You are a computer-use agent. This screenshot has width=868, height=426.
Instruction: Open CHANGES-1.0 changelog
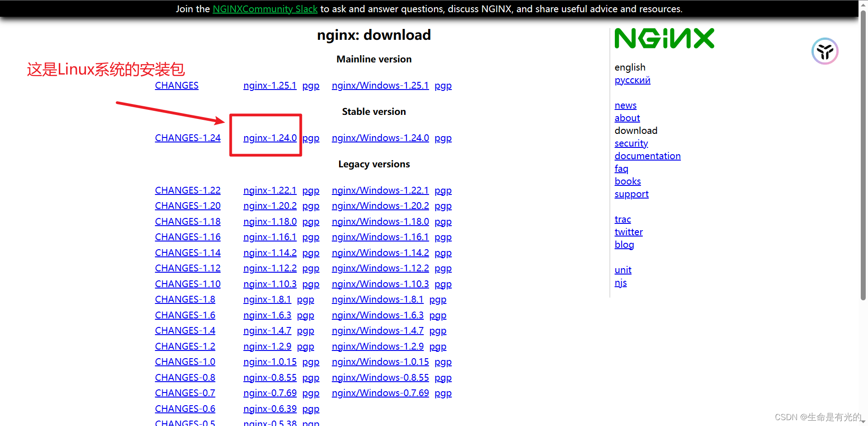tap(185, 362)
